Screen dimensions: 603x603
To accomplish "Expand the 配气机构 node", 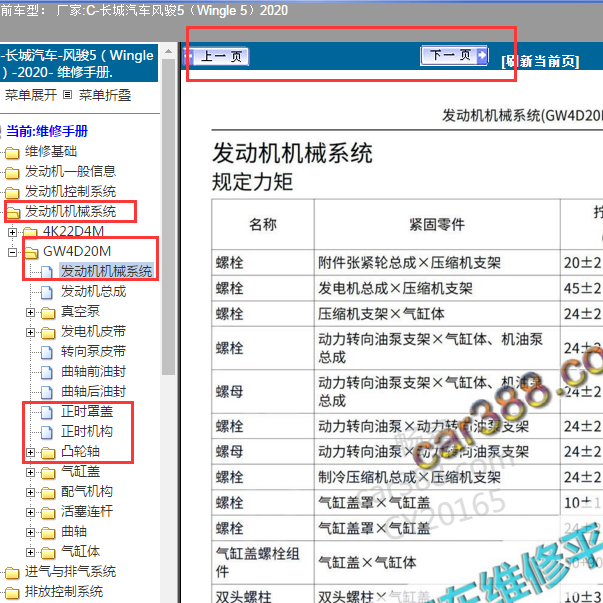I will pyautogui.click(x=30, y=492).
